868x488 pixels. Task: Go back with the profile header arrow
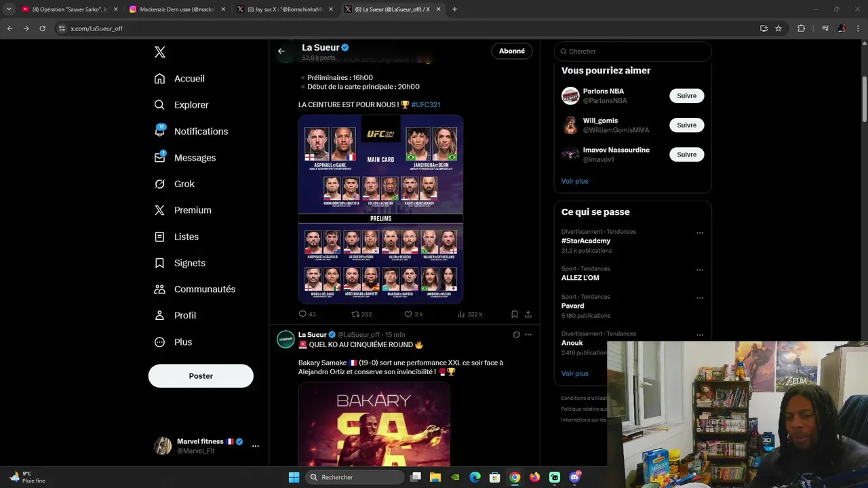tap(281, 51)
